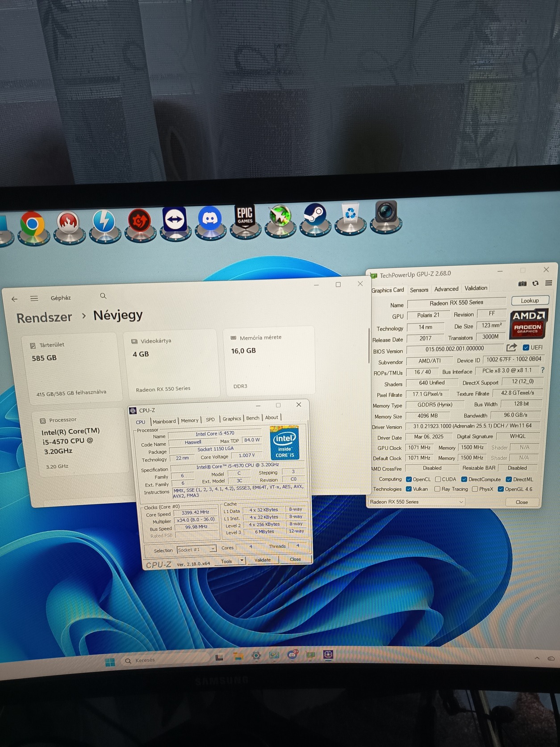Open the Settings navigation hamburger menu
The image size is (560, 747).
coord(34,298)
